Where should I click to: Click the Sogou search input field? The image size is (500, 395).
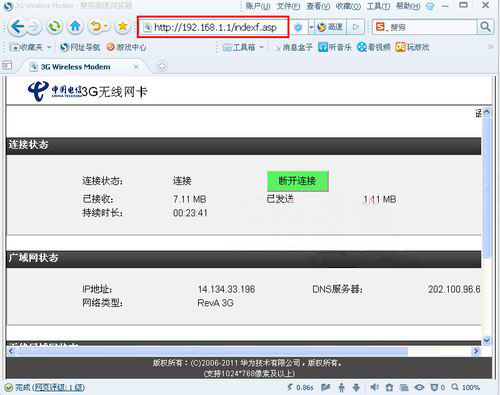click(432, 27)
